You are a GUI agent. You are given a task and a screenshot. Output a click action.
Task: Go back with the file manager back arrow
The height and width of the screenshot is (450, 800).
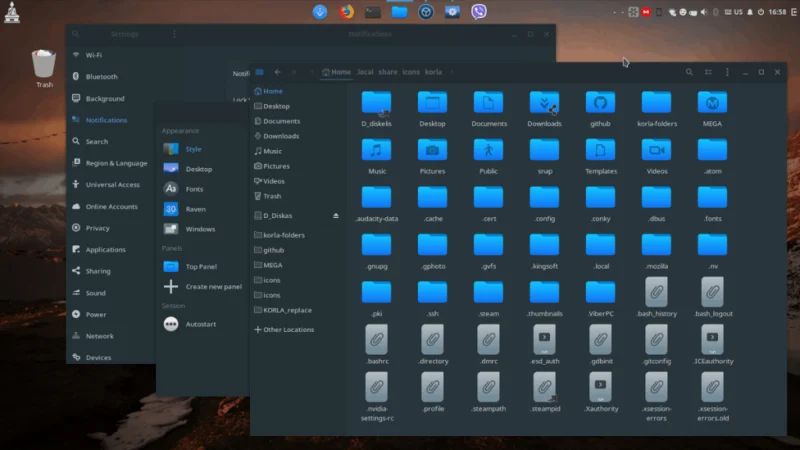tap(278, 72)
